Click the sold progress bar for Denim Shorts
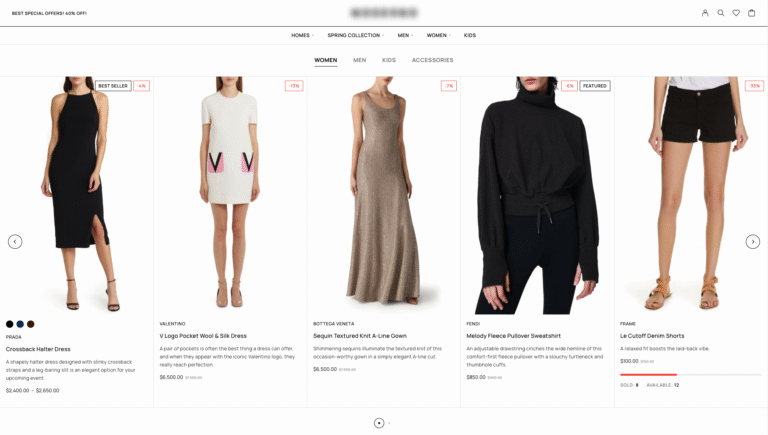Viewport: 768px width, 435px height. pos(691,375)
